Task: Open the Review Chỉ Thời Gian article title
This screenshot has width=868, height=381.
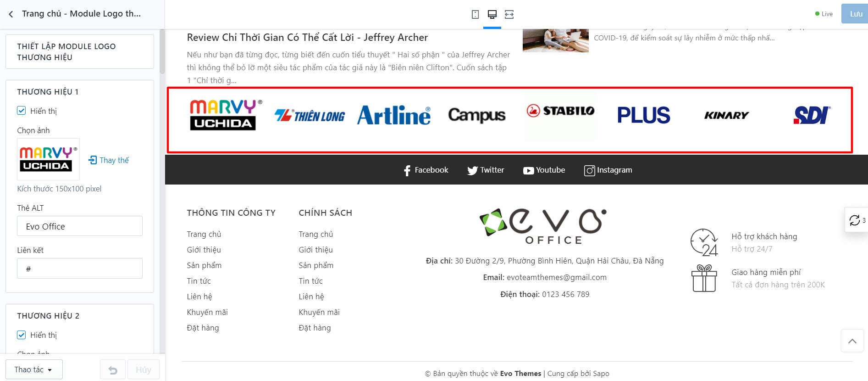Action: [x=307, y=38]
